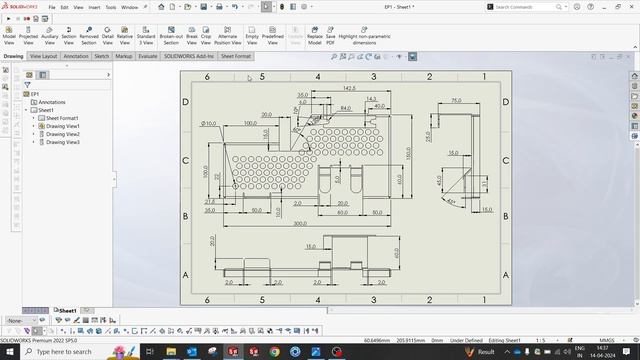Image resolution: width=640 pixels, height=360 pixels.
Task: Open the Save dropdown arrow
Action: (x=211, y=7)
